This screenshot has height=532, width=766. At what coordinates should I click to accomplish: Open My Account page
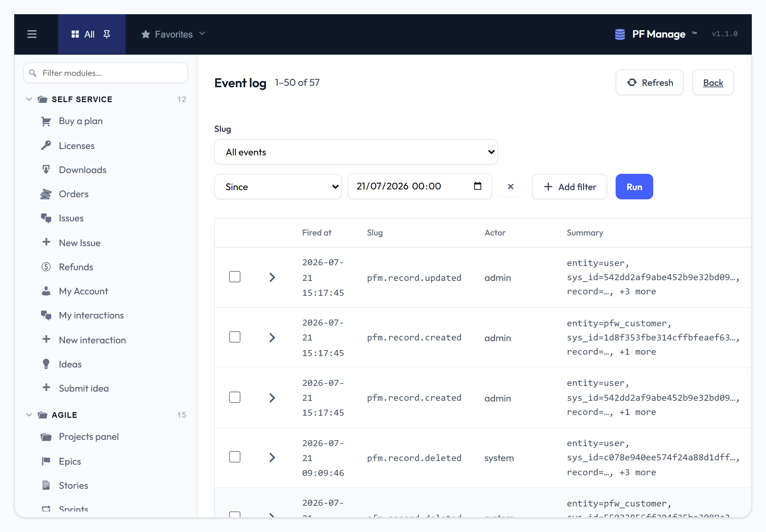click(83, 291)
